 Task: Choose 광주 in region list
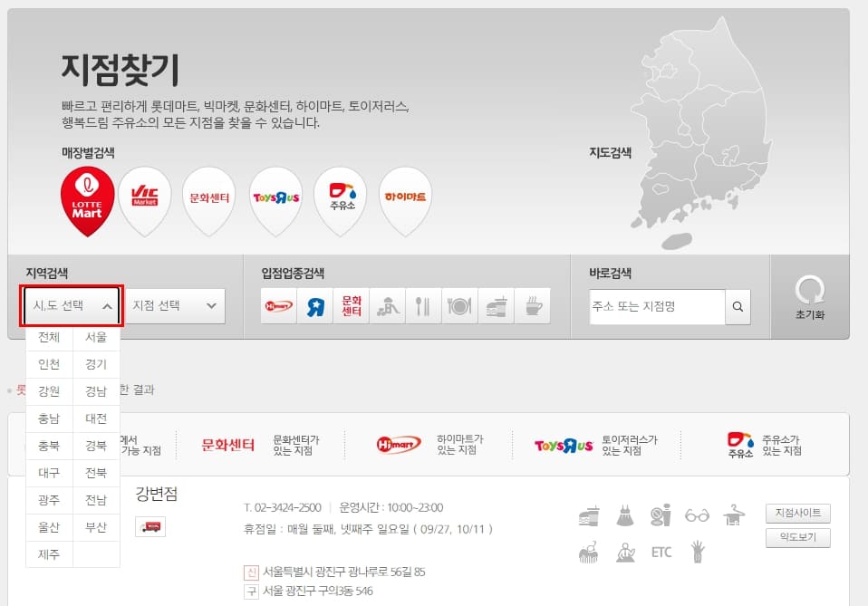point(49,500)
